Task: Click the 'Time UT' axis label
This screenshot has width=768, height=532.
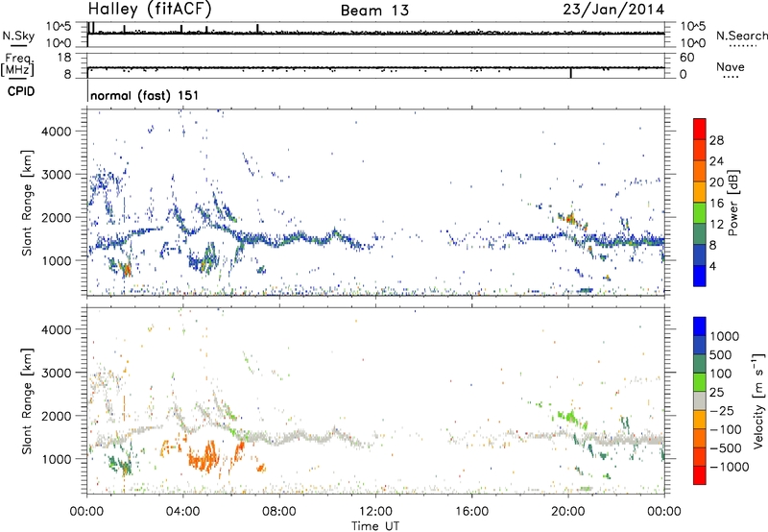Action: 375,526
